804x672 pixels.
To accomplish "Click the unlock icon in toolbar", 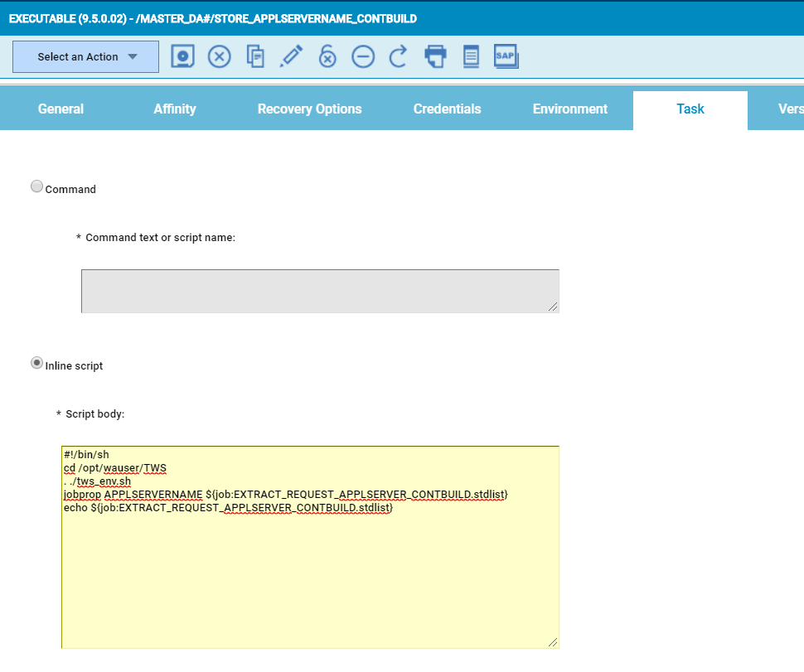I will [327, 56].
